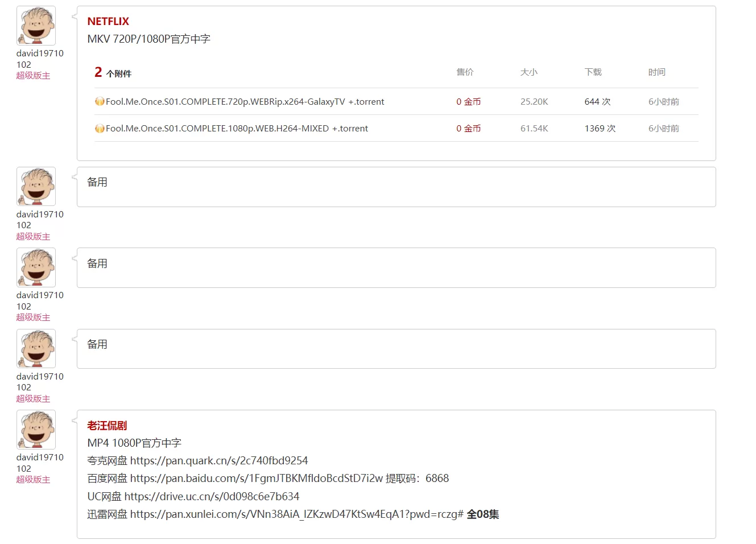Open the pan.baidu.com share link
The width and height of the screenshot is (756, 544).
[256, 478]
